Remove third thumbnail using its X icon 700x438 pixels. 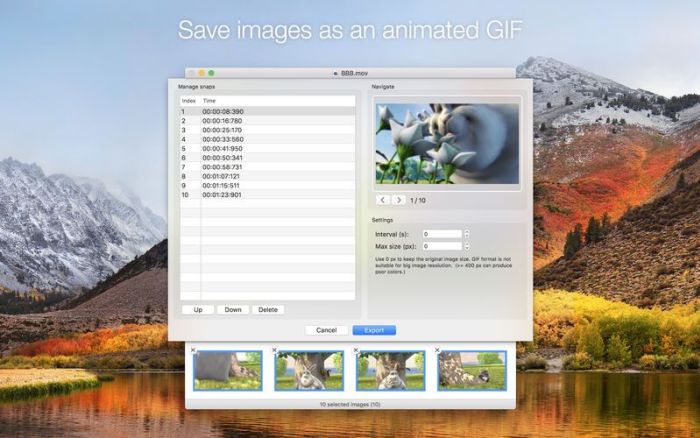tap(356, 350)
